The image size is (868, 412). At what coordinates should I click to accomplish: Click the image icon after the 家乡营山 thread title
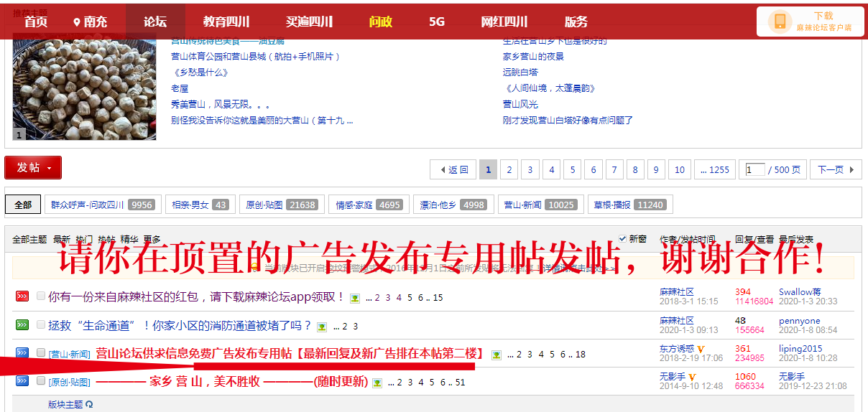pyautogui.click(x=377, y=383)
